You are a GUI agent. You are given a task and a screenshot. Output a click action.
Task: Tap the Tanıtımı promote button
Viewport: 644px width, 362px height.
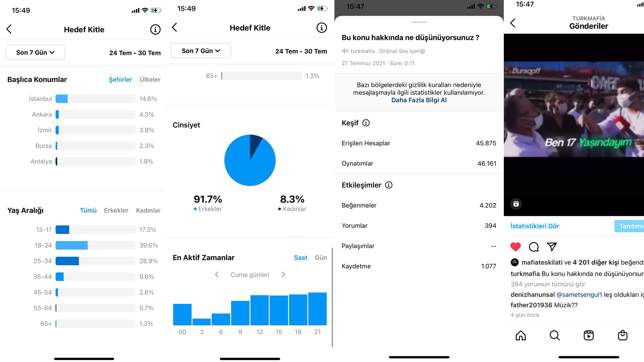[629, 226]
